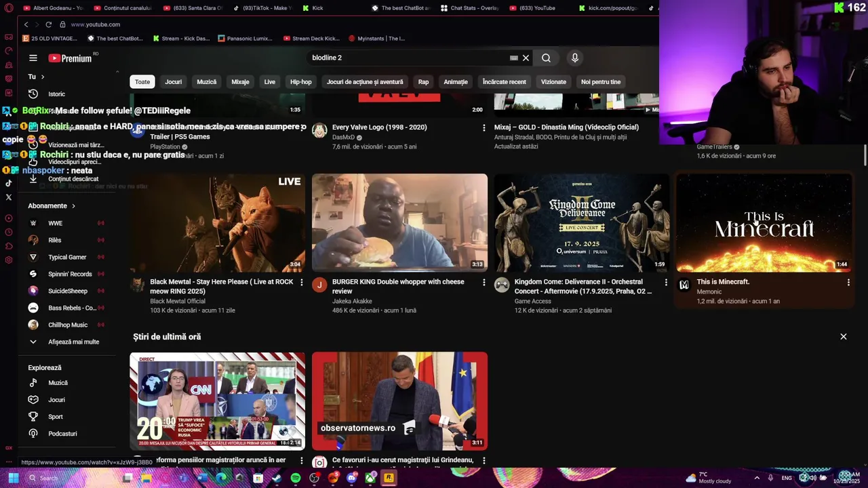The width and height of the screenshot is (868, 488).
Task: Open the Myinstants bookmark
Action: coord(376,39)
